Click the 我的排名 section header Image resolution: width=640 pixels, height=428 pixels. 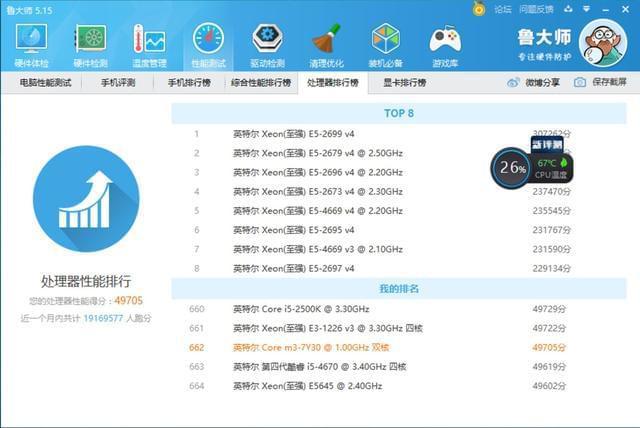[x=399, y=288]
